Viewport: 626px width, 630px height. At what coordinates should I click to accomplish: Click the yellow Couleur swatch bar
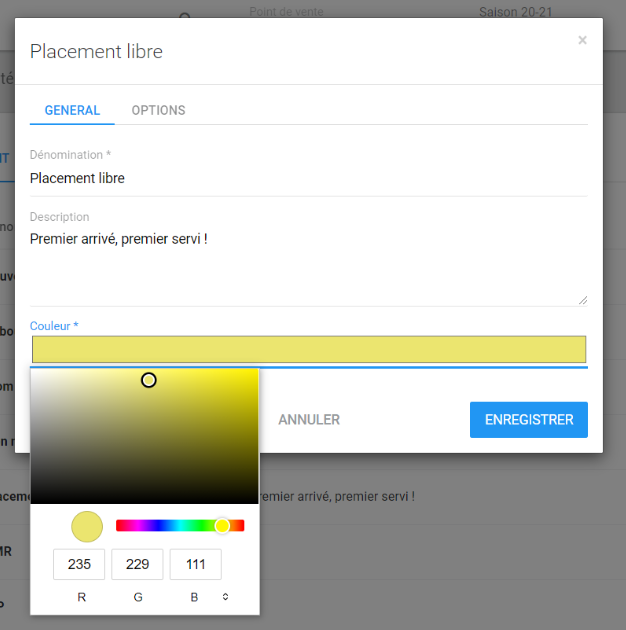308,349
